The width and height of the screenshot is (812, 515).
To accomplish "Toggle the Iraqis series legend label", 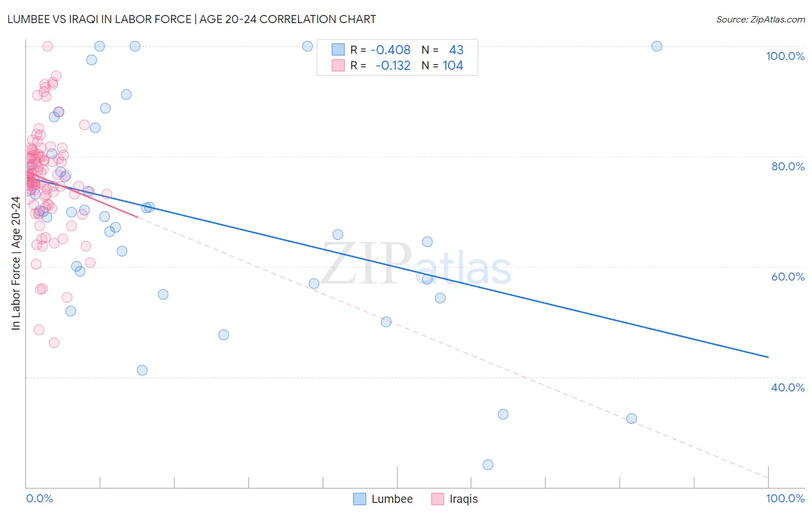I will pyautogui.click(x=464, y=499).
